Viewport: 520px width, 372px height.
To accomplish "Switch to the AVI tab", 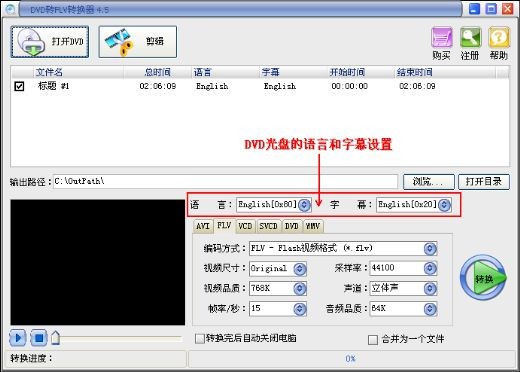I will click(203, 226).
